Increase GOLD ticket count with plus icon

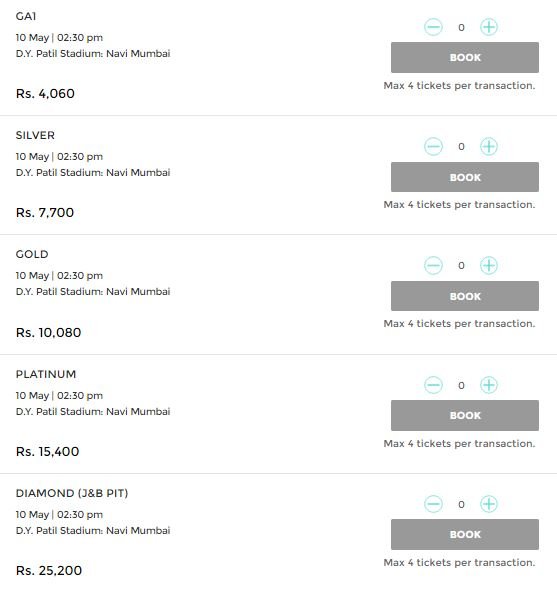(x=489, y=266)
